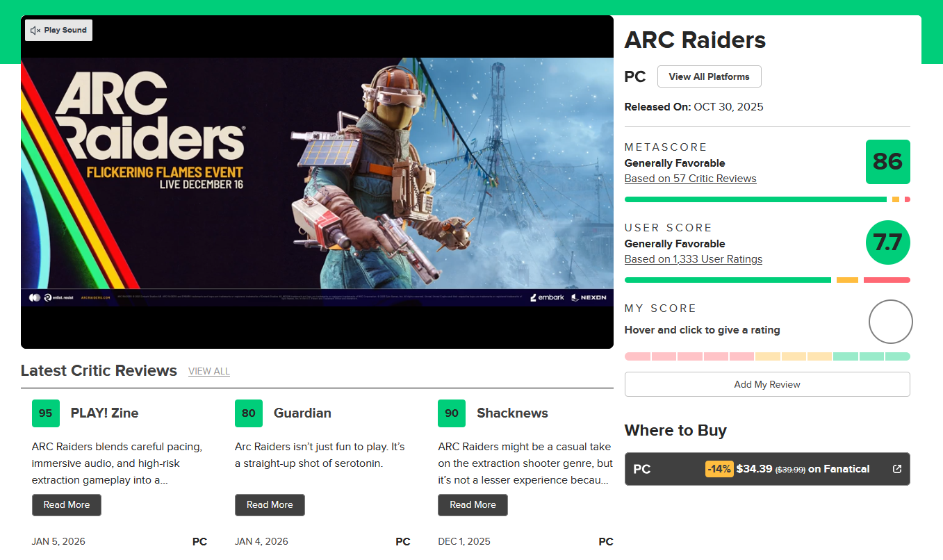943x560 pixels.
Task: Click PLAY! Zine's 95 score badge
Action: coord(46,413)
